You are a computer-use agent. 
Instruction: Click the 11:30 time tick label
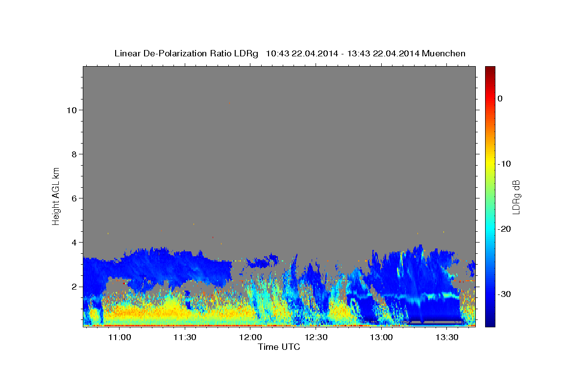[x=185, y=337]
